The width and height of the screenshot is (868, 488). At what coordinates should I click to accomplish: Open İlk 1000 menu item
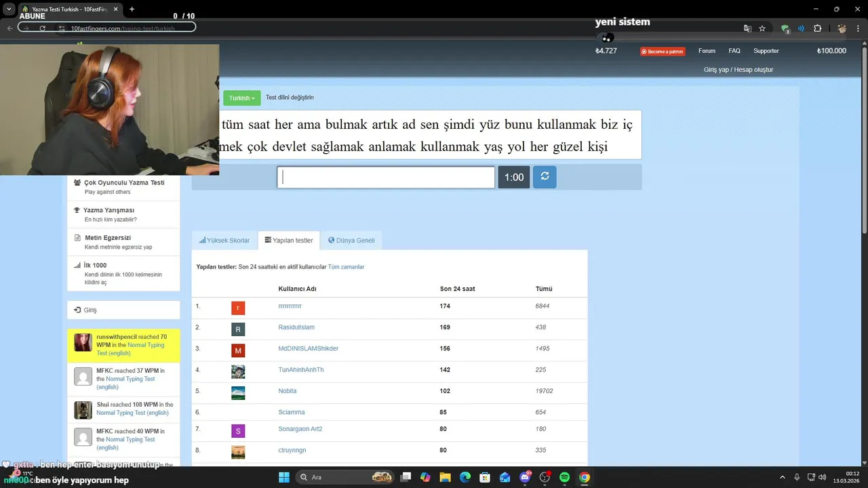coord(123,273)
